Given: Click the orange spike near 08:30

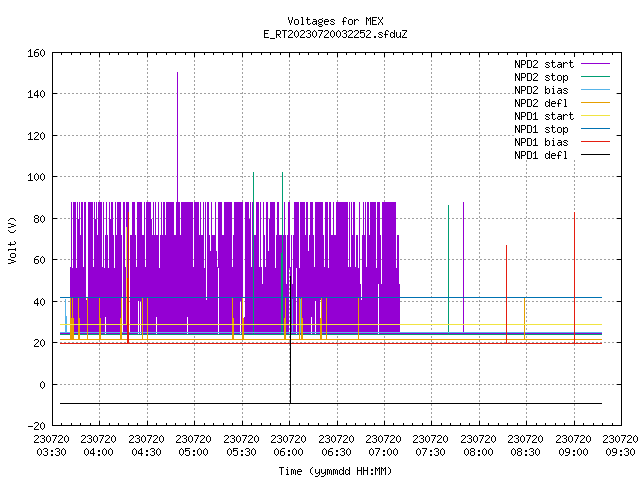Looking at the screenshot, I should (524, 318).
